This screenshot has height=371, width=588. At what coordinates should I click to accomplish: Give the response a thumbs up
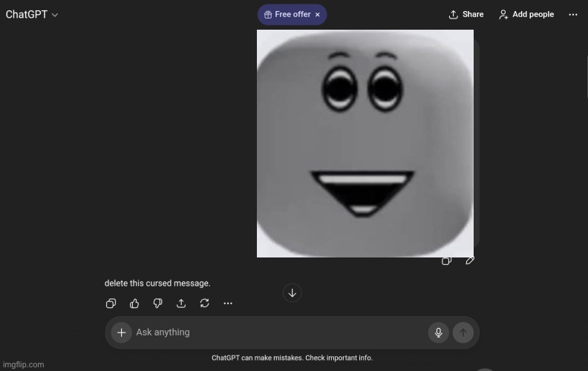tap(134, 303)
